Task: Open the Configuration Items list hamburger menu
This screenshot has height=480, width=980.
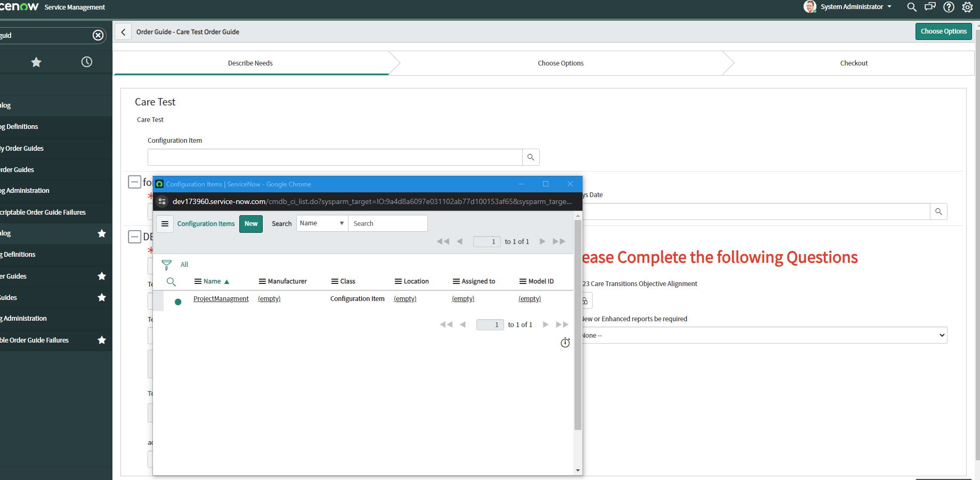Action: (165, 224)
